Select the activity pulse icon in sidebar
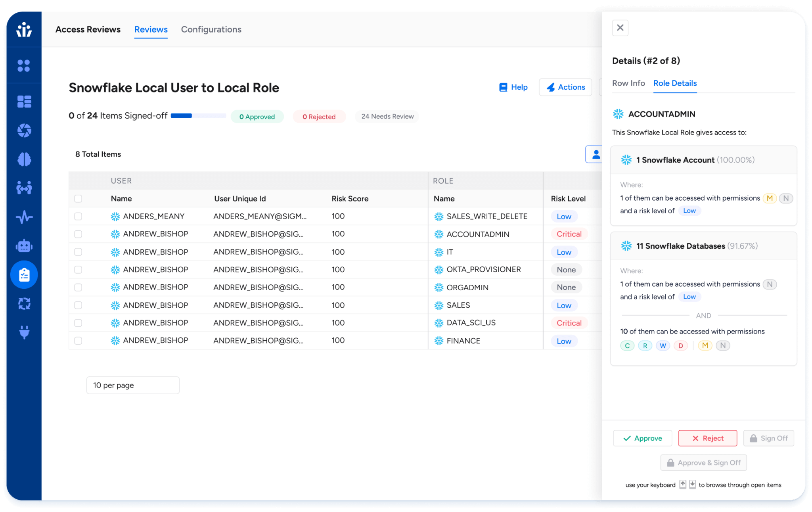The height and width of the screenshot is (512, 812). (24, 217)
